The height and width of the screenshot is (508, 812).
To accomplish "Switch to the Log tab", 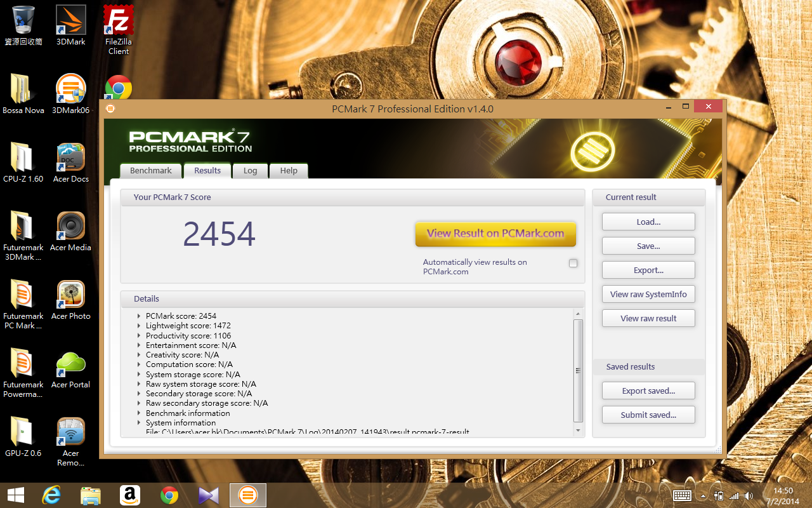I will 251,171.
